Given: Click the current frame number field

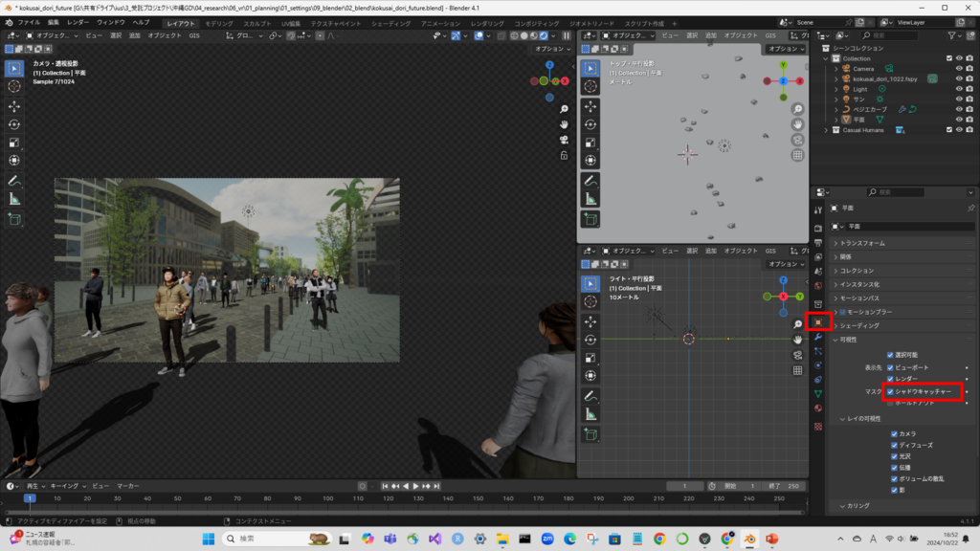Looking at the screenshot, I should (685, 486).
